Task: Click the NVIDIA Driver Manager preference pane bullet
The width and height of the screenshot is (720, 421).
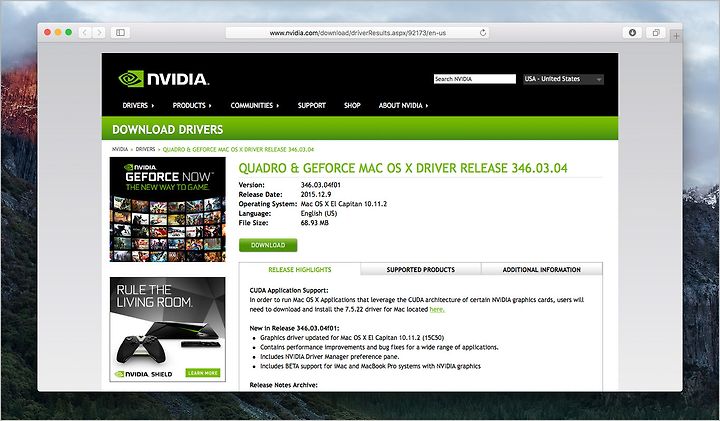Action: click(329, 357)
